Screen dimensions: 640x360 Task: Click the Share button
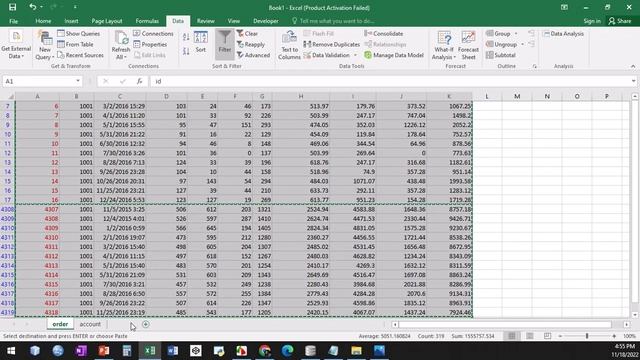click(620, 21)
